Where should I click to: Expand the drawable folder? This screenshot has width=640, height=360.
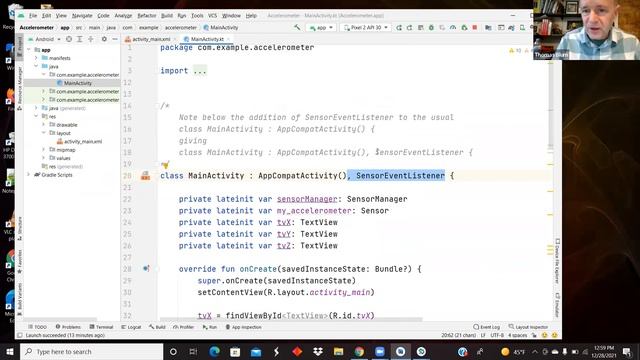[44, 124]
